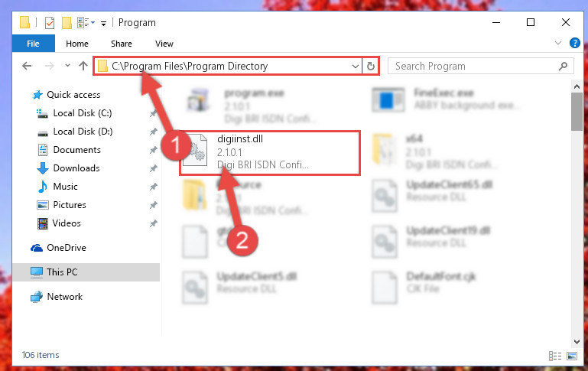588x371 pixels.
Task: Click the New Folder quick access icon
Action: coord(67,23)
